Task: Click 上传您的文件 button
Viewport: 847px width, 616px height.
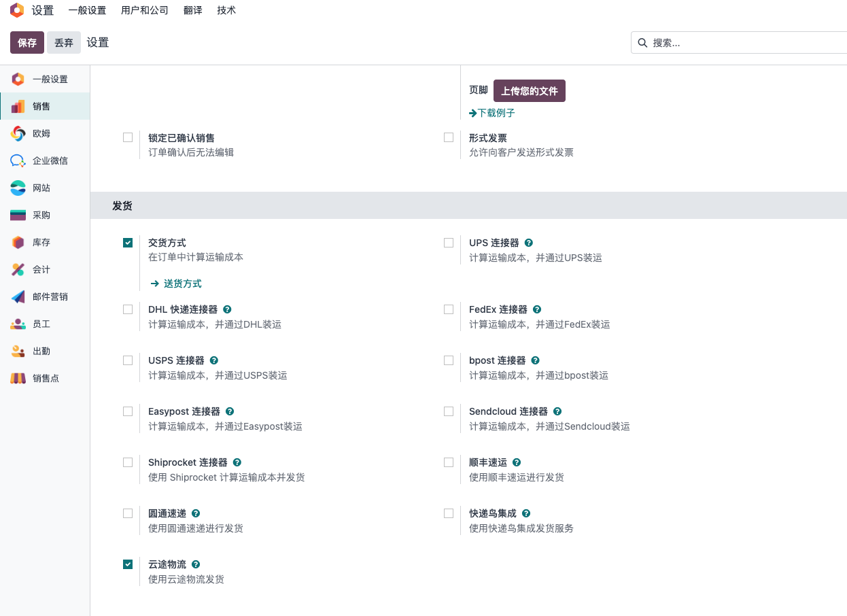Action: (530, 90)
